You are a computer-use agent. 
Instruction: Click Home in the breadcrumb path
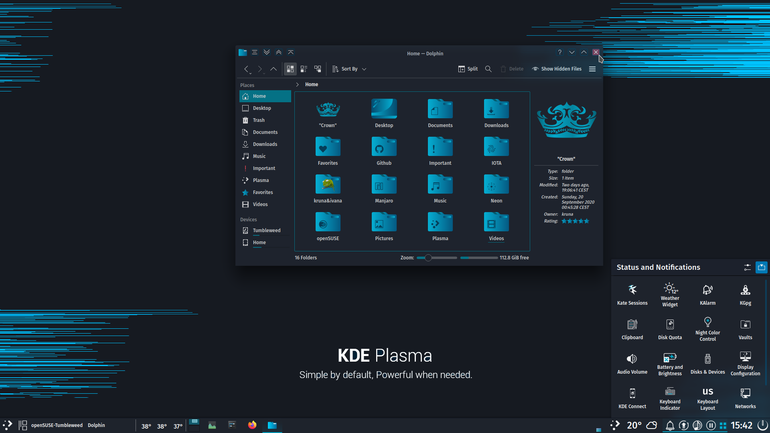pos(311,84)
